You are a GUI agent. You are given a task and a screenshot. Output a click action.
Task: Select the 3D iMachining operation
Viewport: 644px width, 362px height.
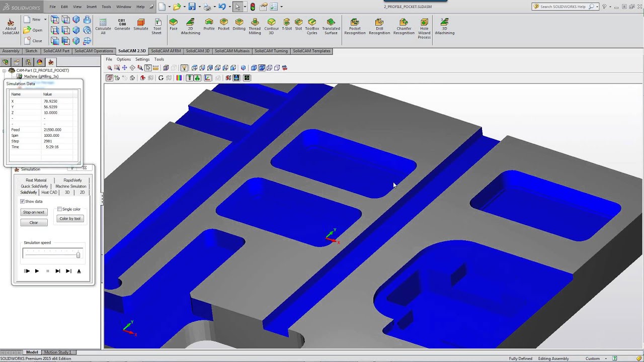pyautogui.click(x=444, y=27)
